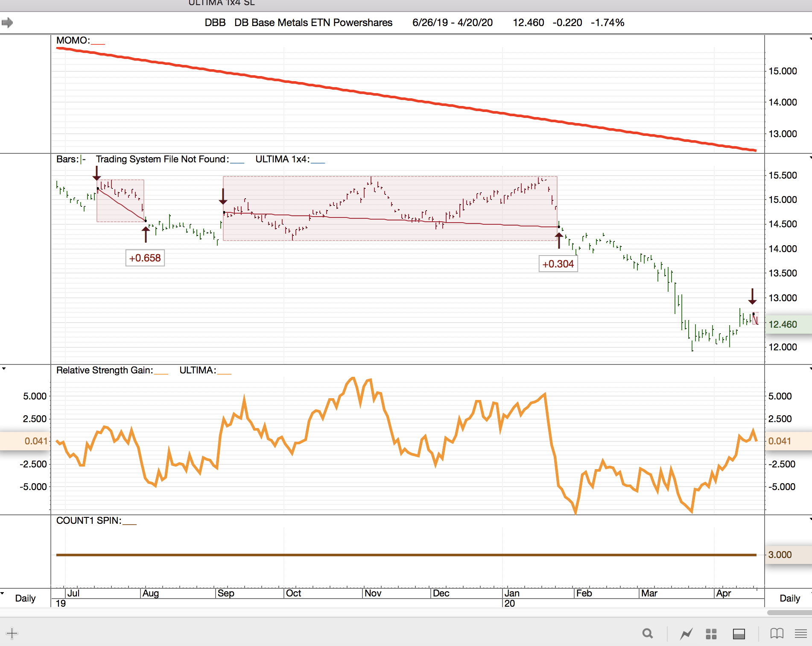The width and height of the screenshot is (812, 646).
Task: Click the Oct month label on time axis
Action: pos(294,593)
